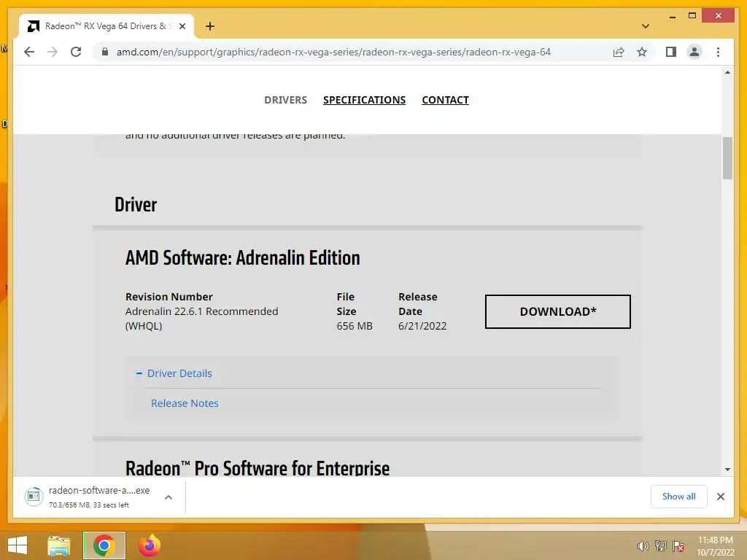Open the network tray icon
The width and height of the screenshot is (747, 560).
pyautogui.click(x=661, y=546)
